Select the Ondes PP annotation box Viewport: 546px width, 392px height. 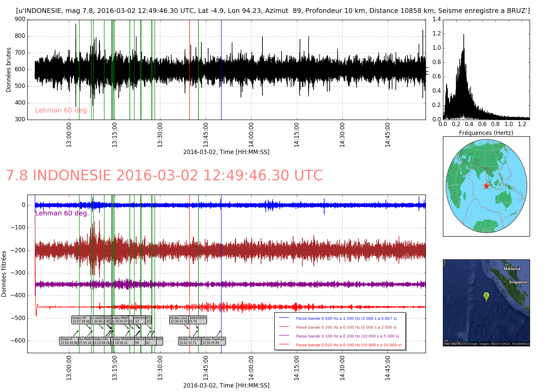pos(81,320)
